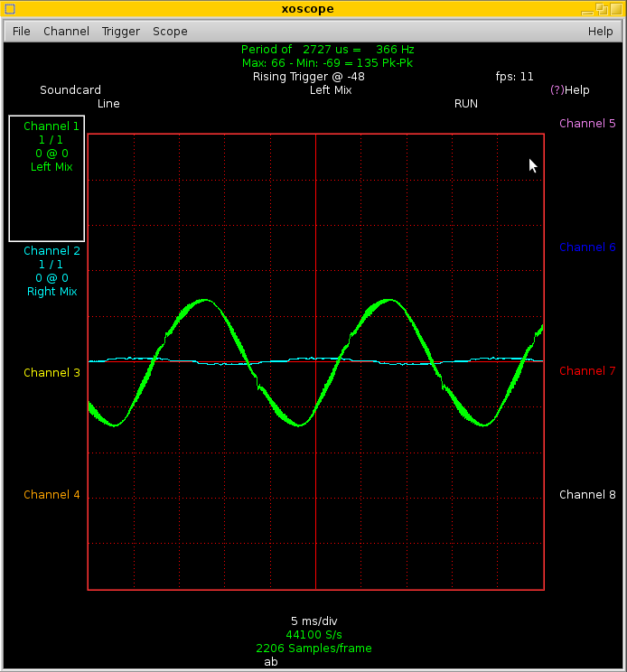Click the 2206 Samples/frame text
627x672 pixels.
(313, 648)
